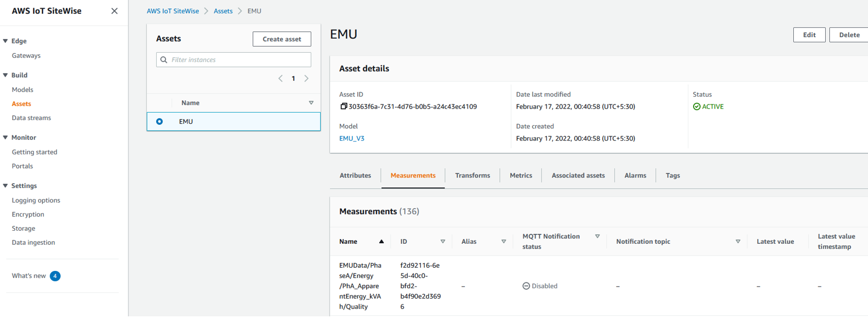Screen dimensions: 868x332
Task: Click the Latest value column header
Action: pos(775,242)
